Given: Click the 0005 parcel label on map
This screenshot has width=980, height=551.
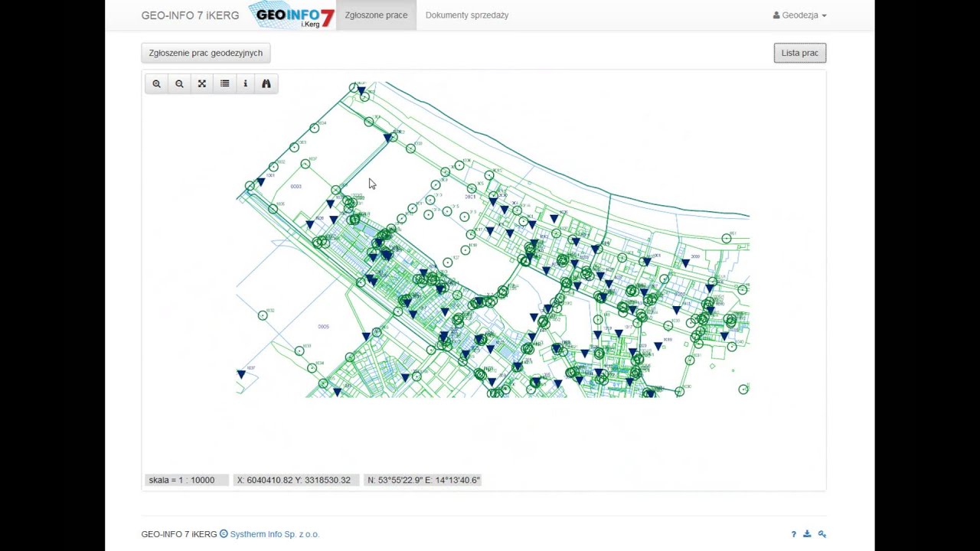Looking at the screenshot, I should [323, 327].
